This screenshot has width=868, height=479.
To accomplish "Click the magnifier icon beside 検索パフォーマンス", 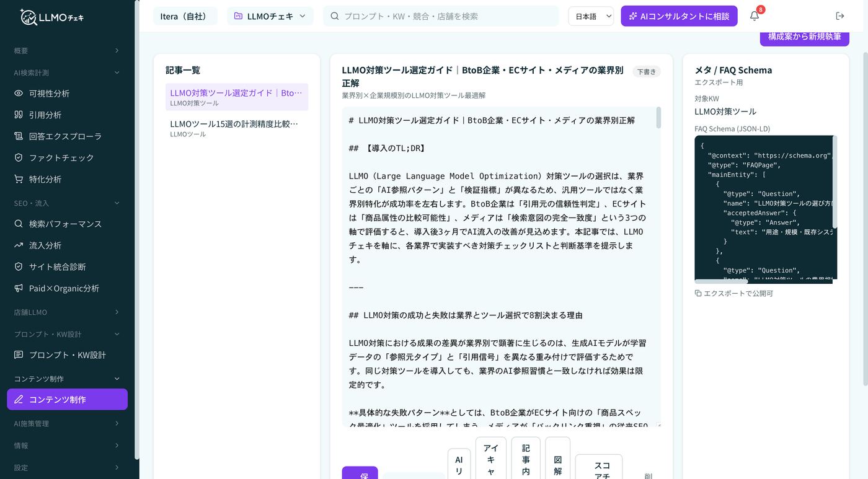I will click(x=19, y=224).
